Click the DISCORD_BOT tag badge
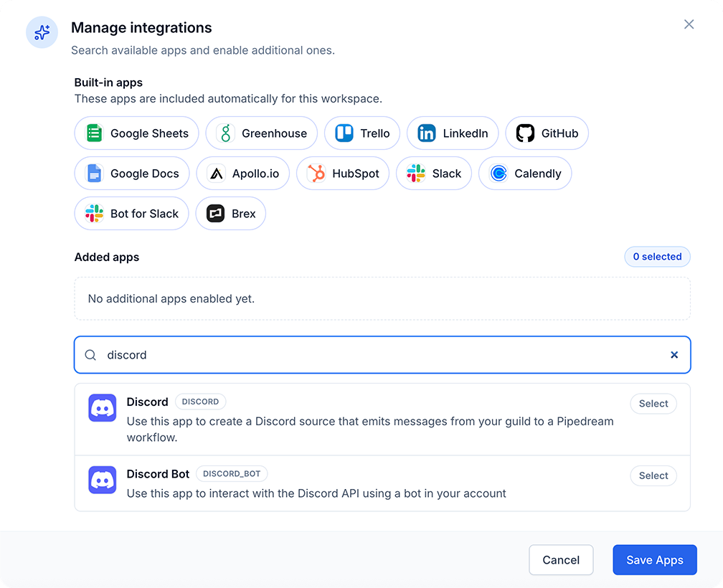Viewport: 723px width, 588px height. 232,473
